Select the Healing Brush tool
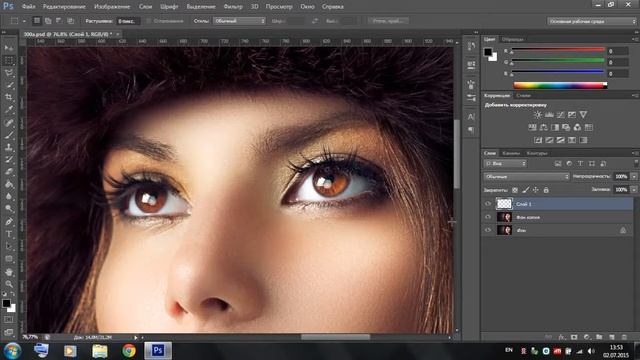The width and height of the screenshot is (640, 360). [x=9, y=122]
